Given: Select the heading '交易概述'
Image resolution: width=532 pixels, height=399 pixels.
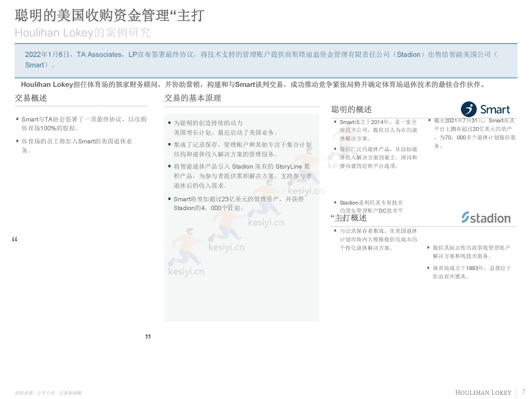Looking at the screenshot, I should click(31, 98).
